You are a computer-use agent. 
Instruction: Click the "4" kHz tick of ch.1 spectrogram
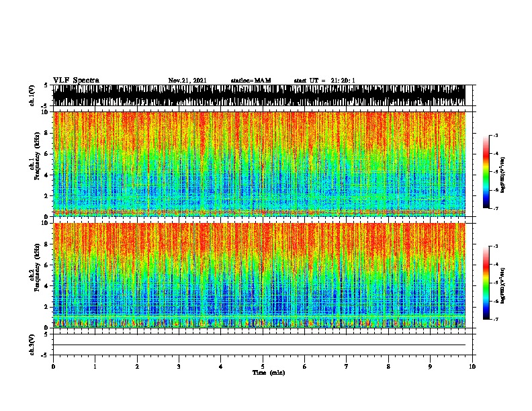tap(47, 175)
